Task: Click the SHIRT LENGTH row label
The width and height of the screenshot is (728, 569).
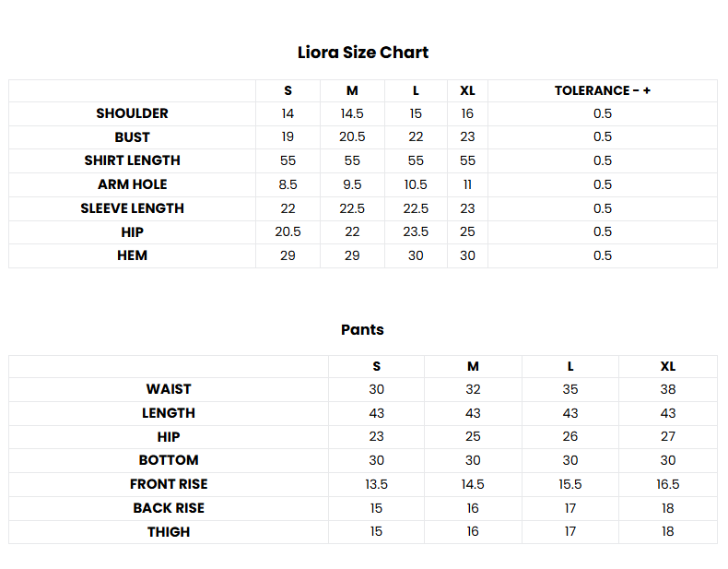Action: [132, 160]
